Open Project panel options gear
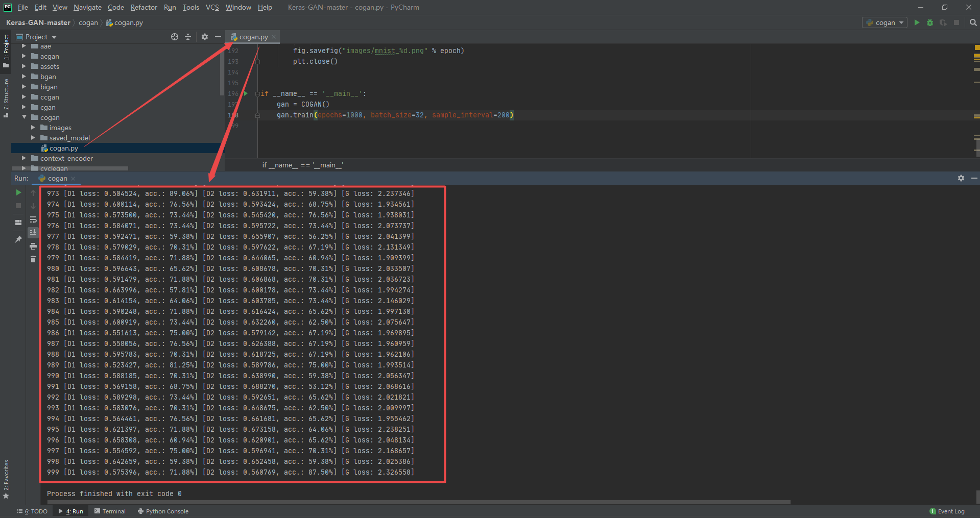The height and width of the screenshot is (518, 980). [205, 37]
